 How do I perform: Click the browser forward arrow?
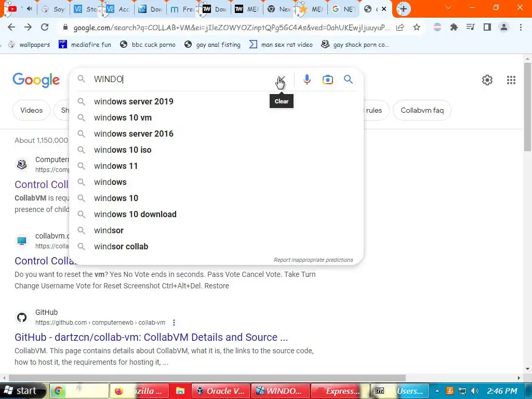coord(28,27)
